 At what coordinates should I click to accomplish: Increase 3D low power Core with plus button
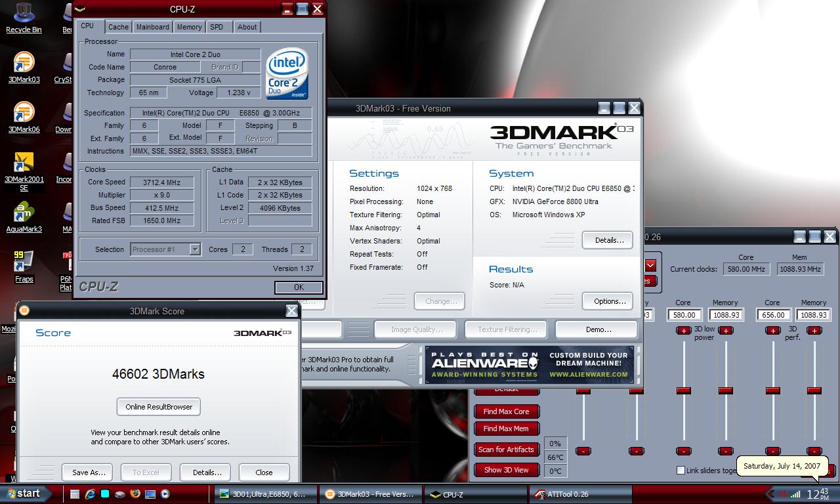click(684, 331)
